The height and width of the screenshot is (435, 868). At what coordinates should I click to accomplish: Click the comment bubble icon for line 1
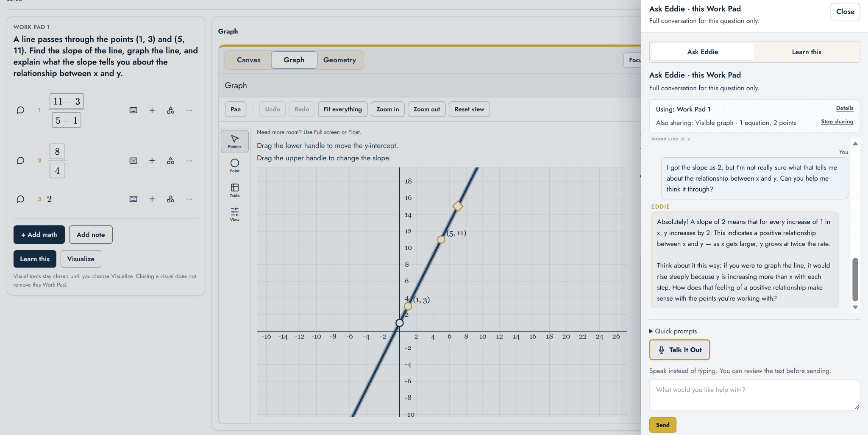pos(20,110)
